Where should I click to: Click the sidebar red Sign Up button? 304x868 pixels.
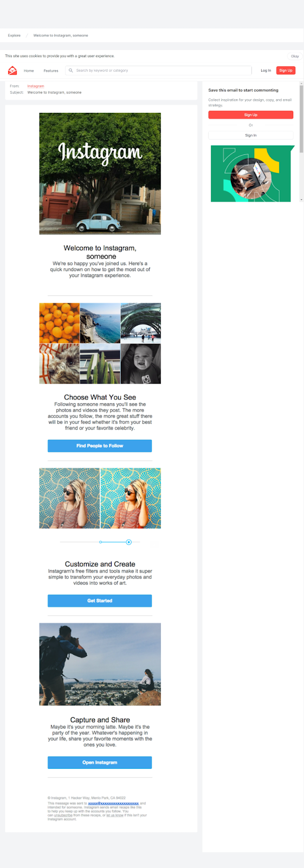pyautogui.click(x=251, y=115)
